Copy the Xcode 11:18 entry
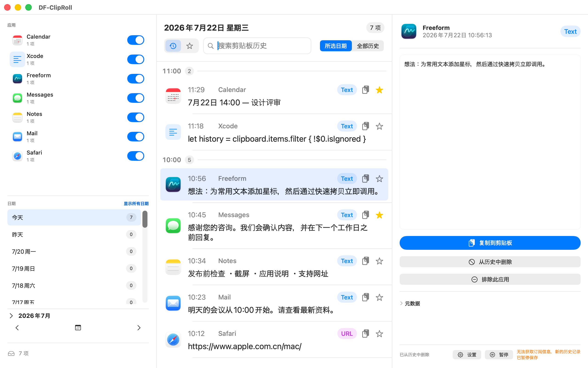The width and height of the screenshot is (588, 368). 365,126
